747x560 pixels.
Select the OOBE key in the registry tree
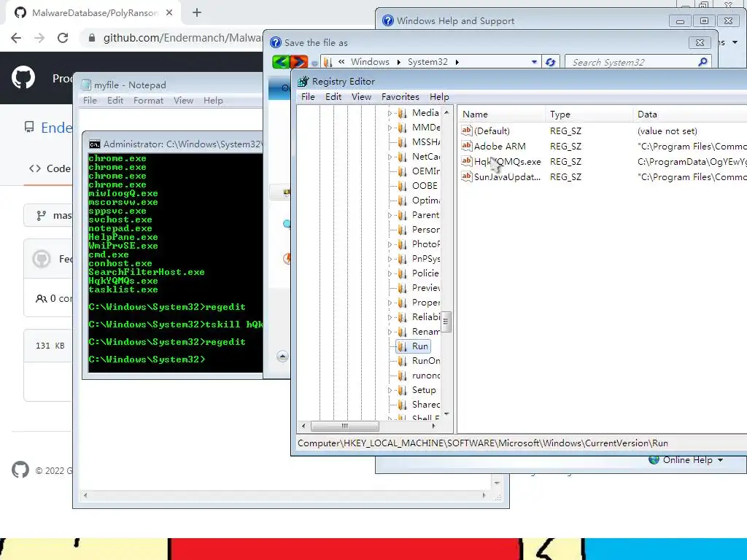coord(425,186)
